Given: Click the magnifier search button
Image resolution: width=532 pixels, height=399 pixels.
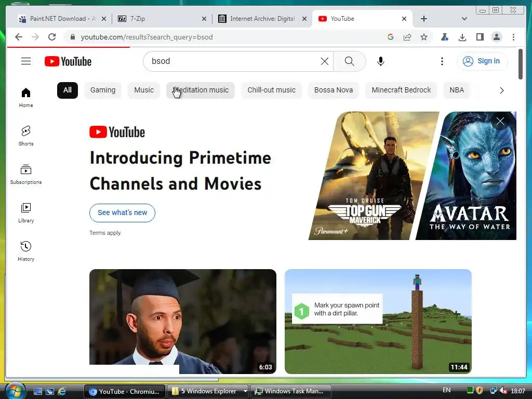Looking at the screenshot, I should click(350, 61).
